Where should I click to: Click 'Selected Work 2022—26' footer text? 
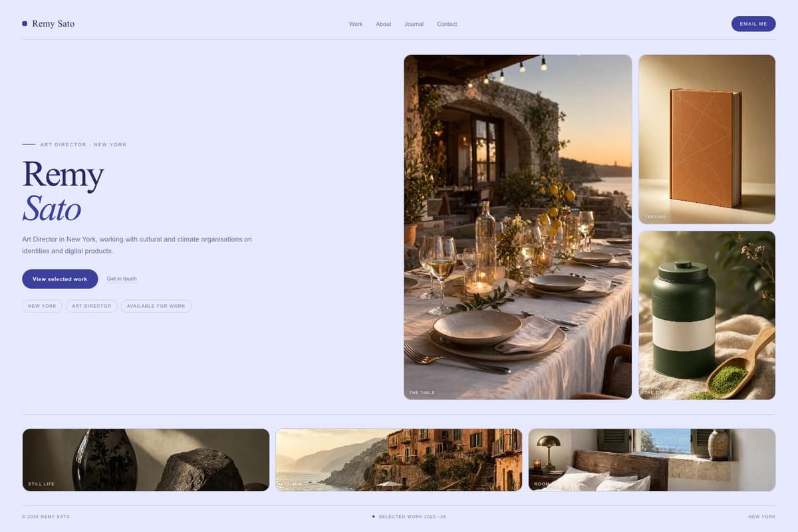412,517
